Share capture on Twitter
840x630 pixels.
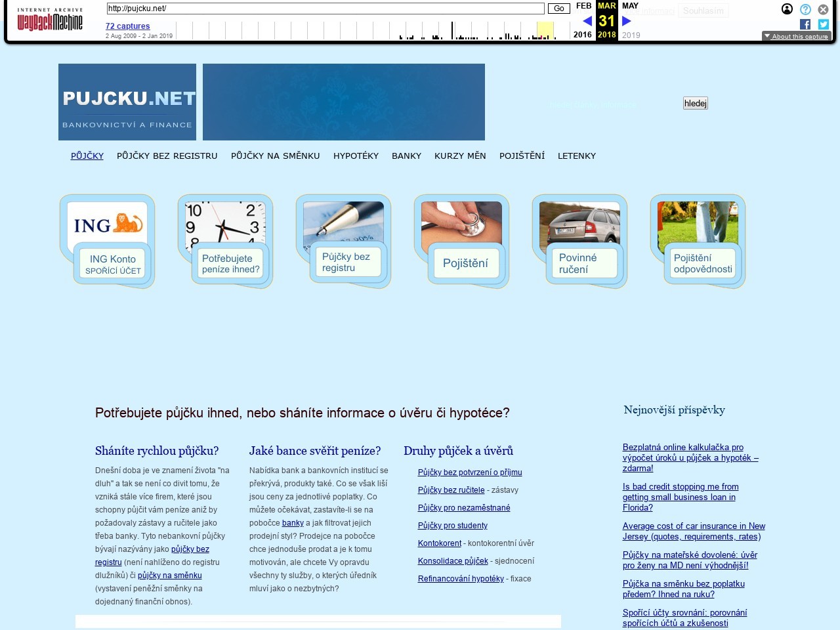click(x=823, y=24)
